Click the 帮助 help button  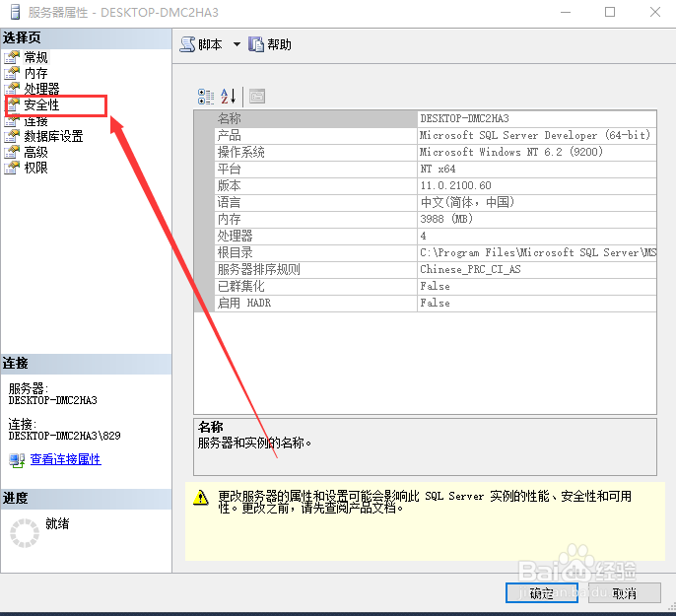(270, 44)
